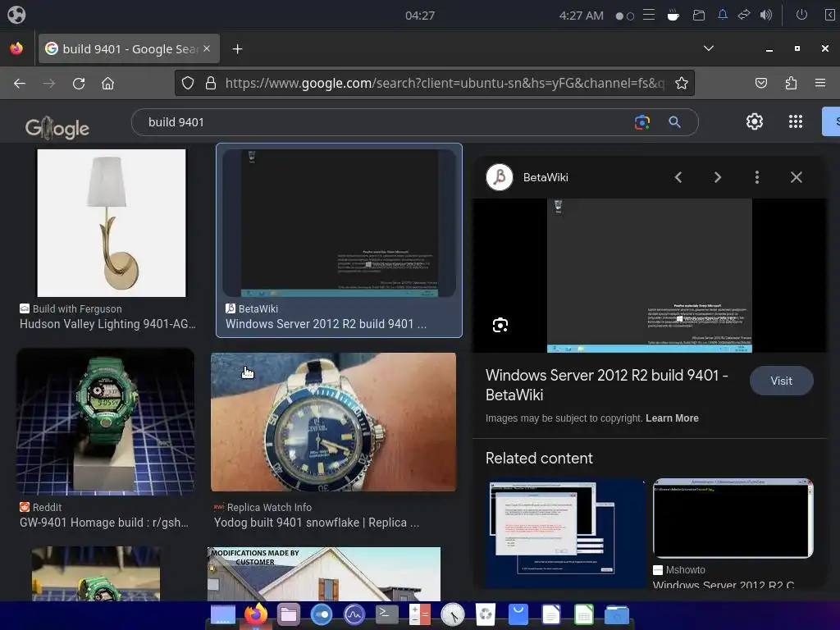
Task: Select the build 9401 Google Search tab
Action: (x=129, y=48)
